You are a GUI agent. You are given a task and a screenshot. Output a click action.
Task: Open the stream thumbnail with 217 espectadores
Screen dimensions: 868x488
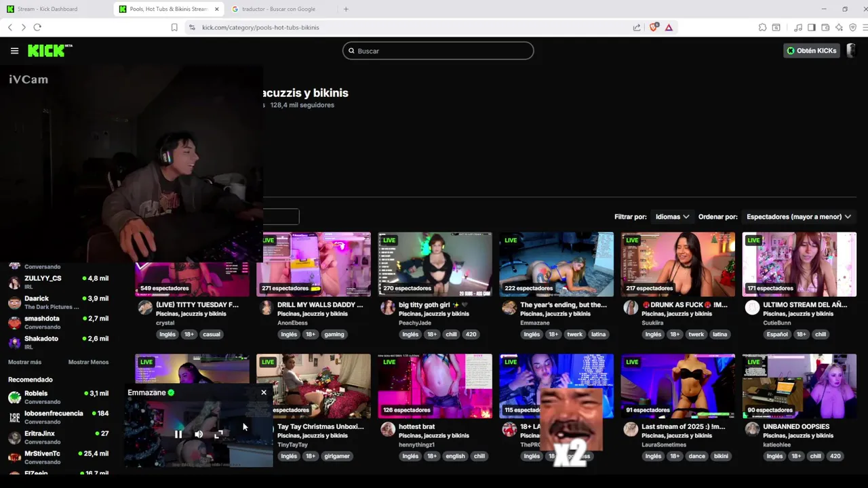[x=678, y=264]
